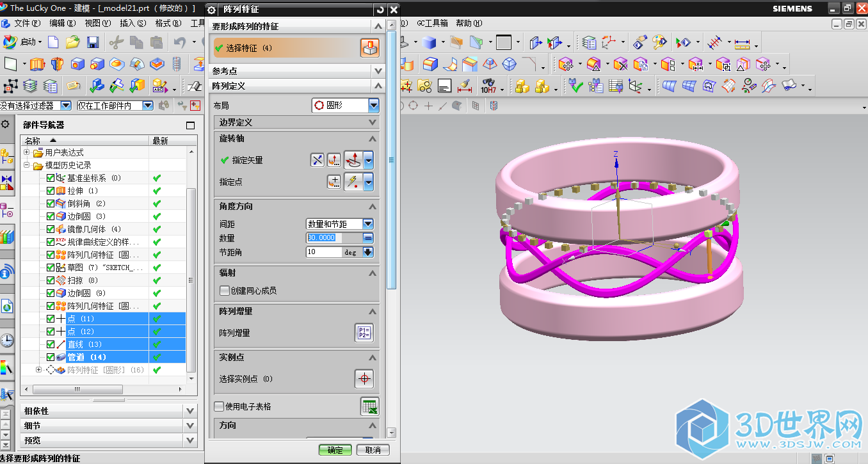Select the Hole feature tool
This screenshot has height=464, width=868.
point(77,64)
